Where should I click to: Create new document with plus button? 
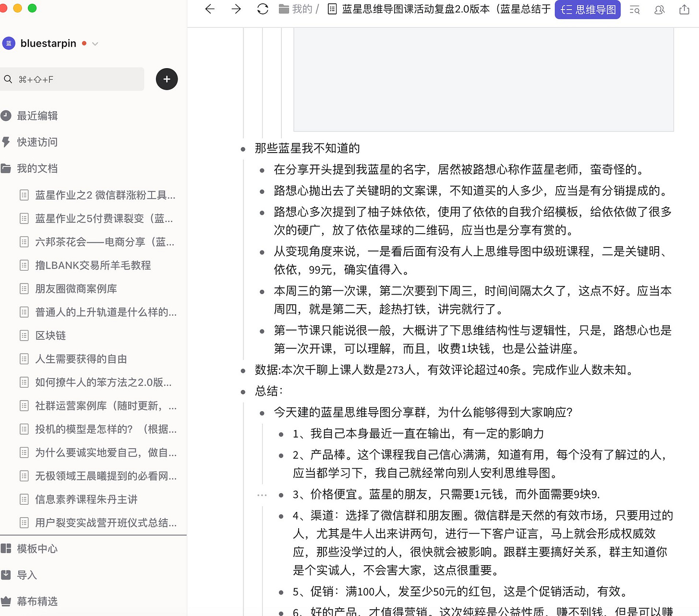click(x=167, y=79)
